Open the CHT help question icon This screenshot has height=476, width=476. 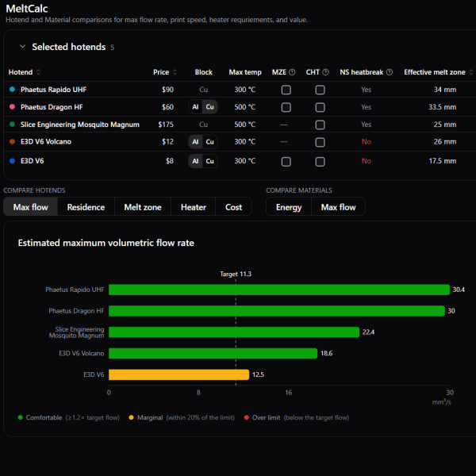325,72
